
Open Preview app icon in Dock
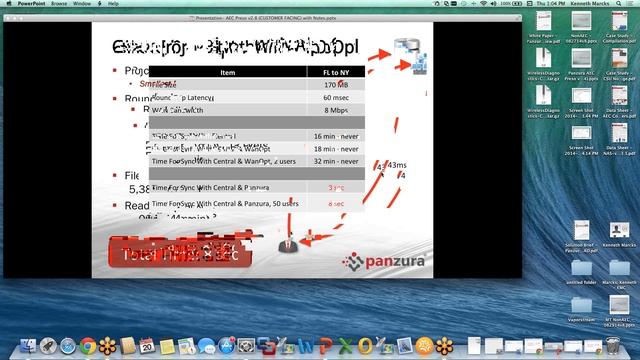coord(404,346)
